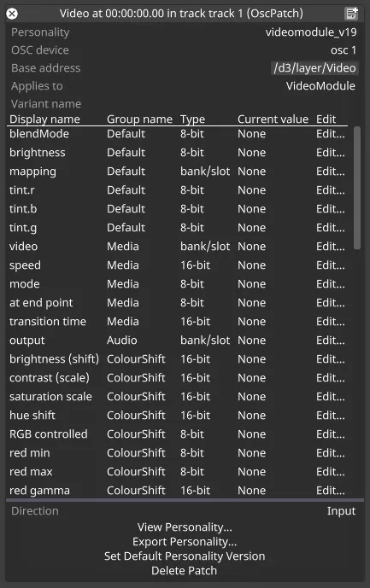
Task: Open Edit for hue shift row
Action: 330,415
